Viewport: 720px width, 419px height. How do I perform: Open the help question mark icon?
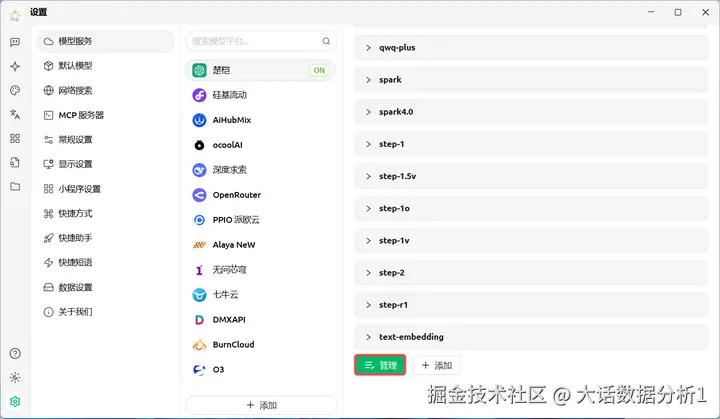click(15, 353)
